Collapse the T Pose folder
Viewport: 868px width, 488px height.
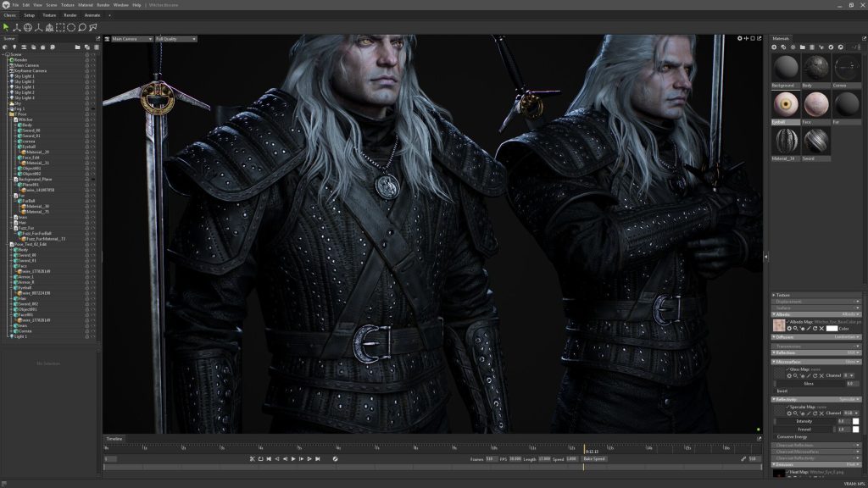click(7, 114)
